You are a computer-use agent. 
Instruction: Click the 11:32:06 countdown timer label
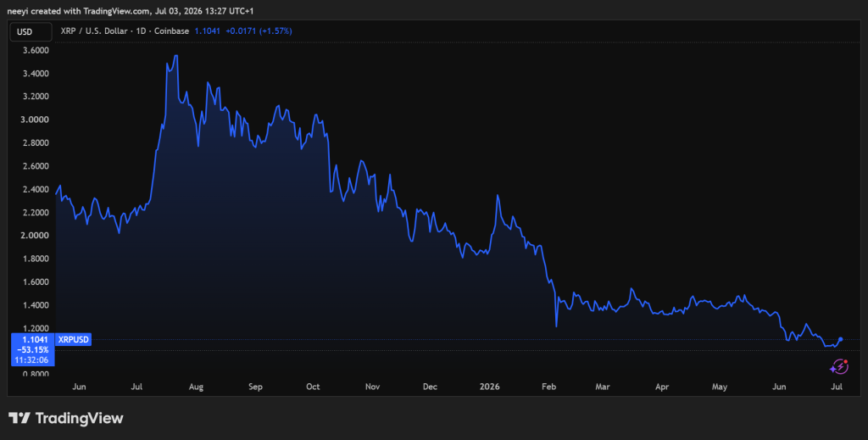(x=33, y=359)
